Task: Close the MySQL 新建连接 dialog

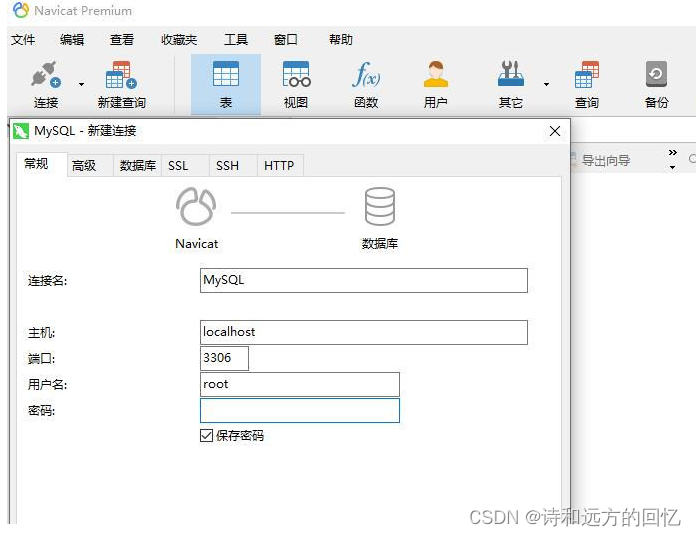Action: pos(555,131)
